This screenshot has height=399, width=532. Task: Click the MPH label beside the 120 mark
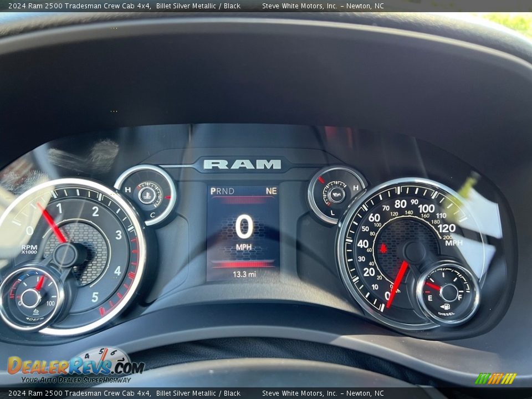pyautogui.click(x=454, y=243)
